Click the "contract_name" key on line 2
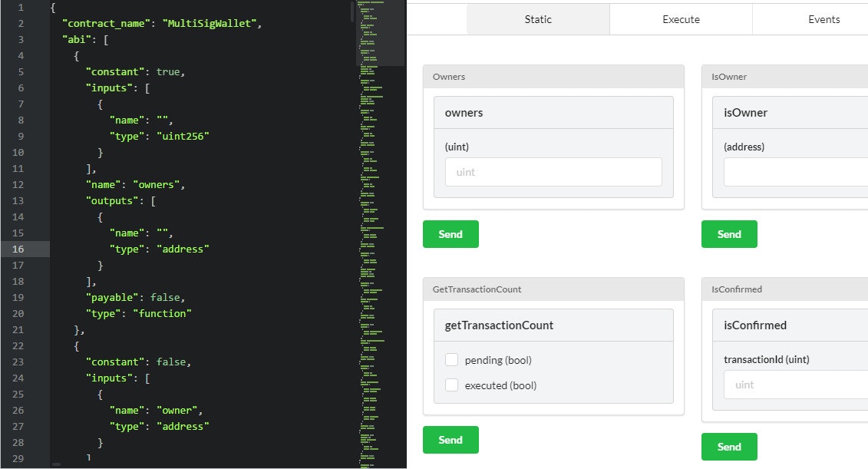The image size is (868, 469). (x=107, y=23)
